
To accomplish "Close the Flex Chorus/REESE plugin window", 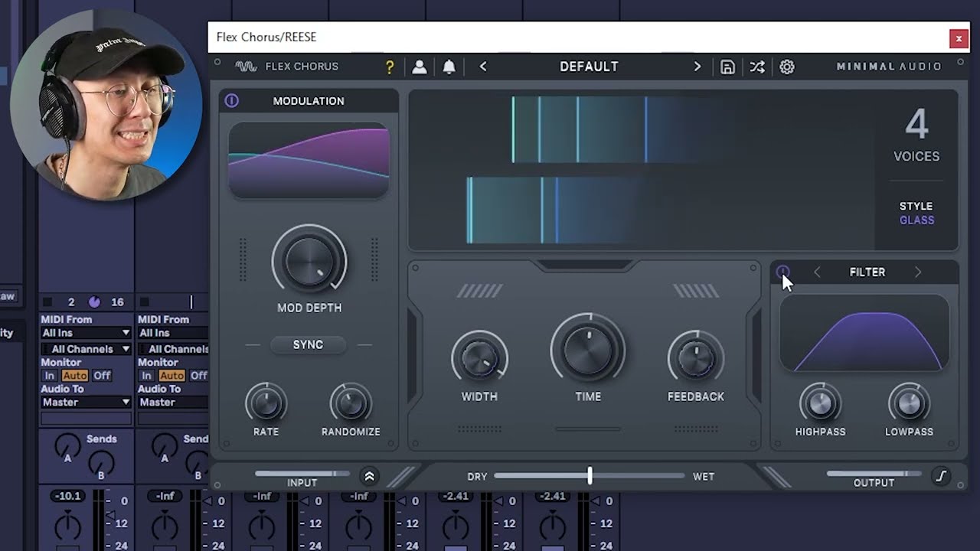I will (x=959, y=37).
